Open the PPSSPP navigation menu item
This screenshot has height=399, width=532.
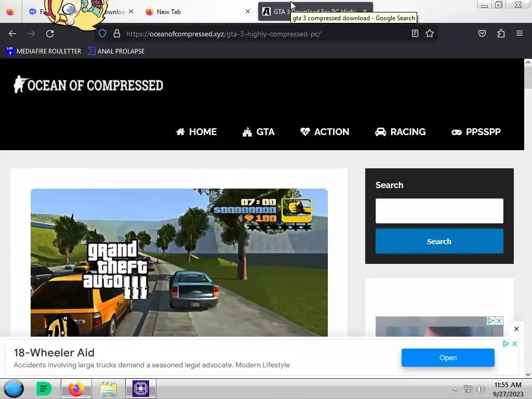coord(476,131)
